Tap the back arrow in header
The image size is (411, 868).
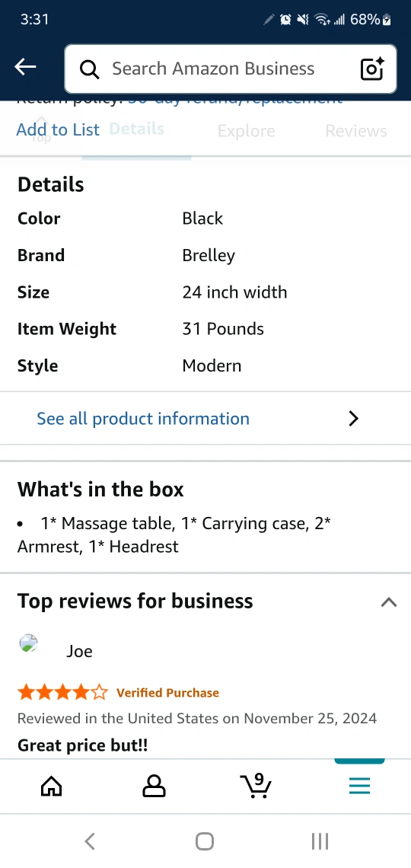click(x=25, y=68)
